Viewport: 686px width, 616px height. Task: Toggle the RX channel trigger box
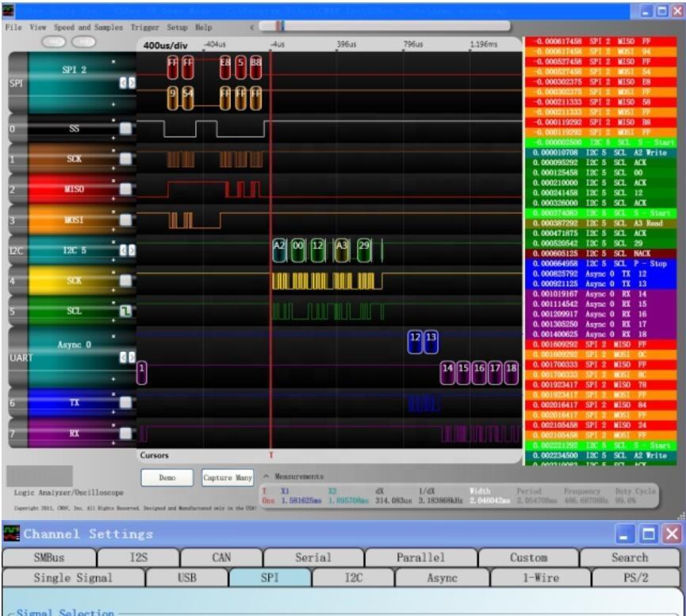pyautogui.click(x=125, y=433)
